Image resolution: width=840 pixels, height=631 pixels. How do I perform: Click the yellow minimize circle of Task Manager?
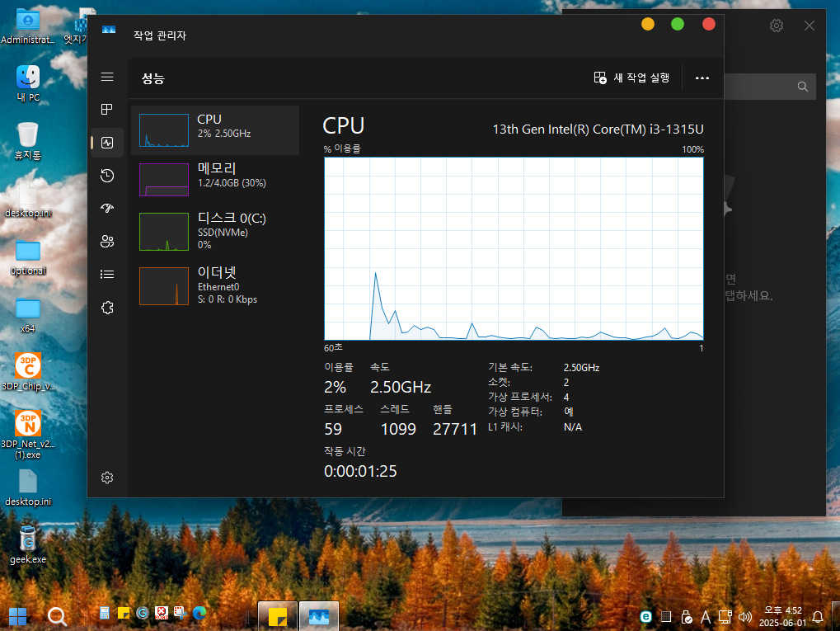[648, 24]
